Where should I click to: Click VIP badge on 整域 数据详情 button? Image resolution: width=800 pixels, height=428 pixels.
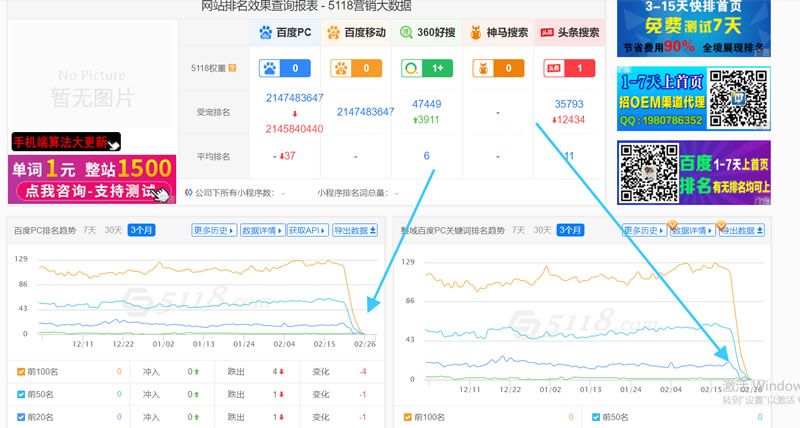pyautogui.click(x=672, y=225)
